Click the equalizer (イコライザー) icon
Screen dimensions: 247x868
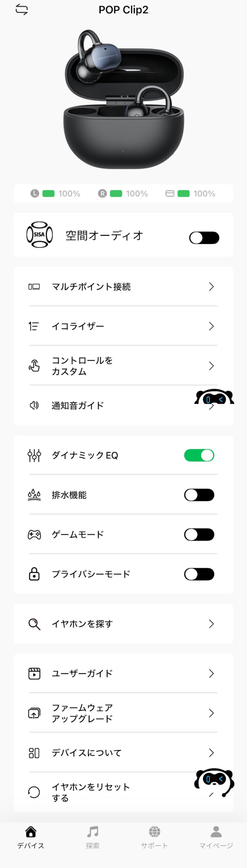pos(34,326)
